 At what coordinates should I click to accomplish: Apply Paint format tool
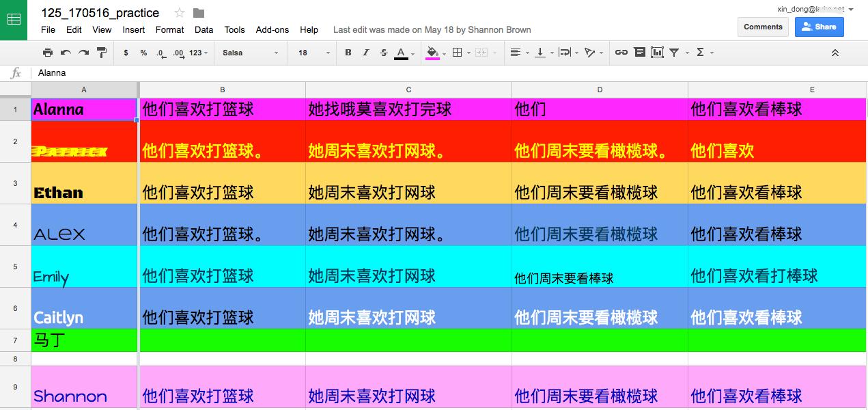(x=101, y=52)
